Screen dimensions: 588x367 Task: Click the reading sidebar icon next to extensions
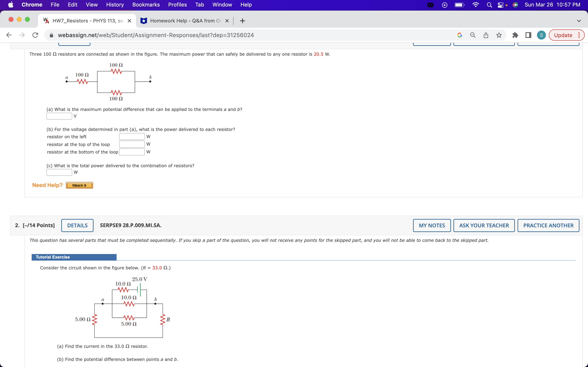(x=528, y=35)
